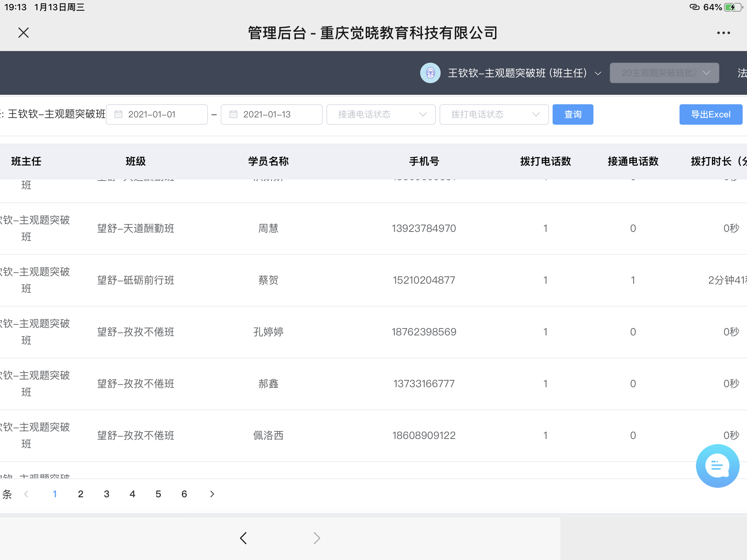The image size is (747, 560).
Task: Click 望舒-天道酬勤班 in 周慧 row
Action: (136, 228)
